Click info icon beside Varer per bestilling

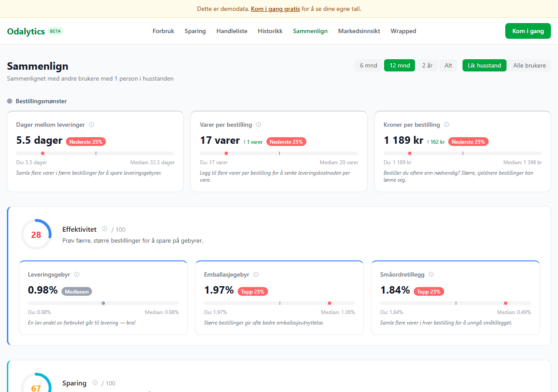[x=259, y=125]
